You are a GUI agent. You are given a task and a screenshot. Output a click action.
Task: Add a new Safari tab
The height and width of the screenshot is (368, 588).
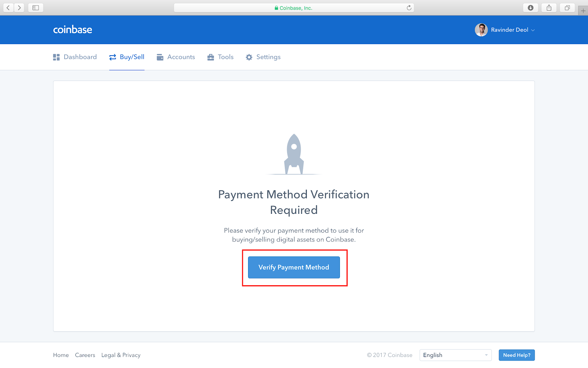(583, 11)
